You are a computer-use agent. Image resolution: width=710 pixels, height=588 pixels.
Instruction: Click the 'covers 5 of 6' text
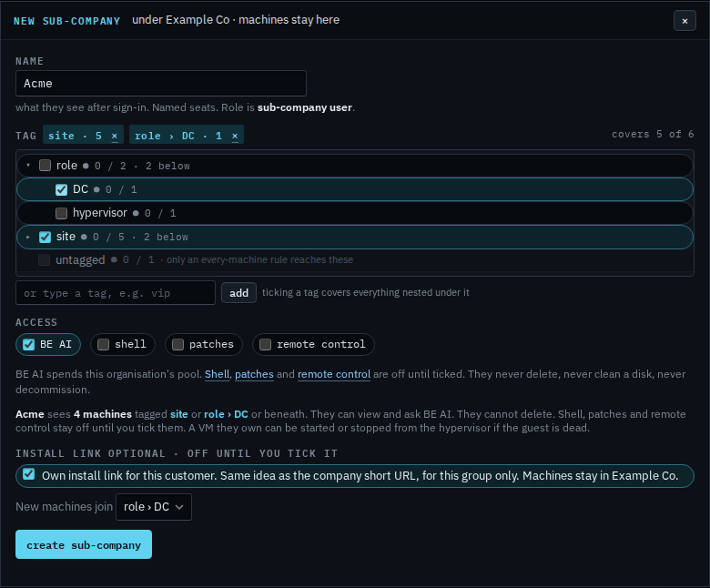point(653,134)
